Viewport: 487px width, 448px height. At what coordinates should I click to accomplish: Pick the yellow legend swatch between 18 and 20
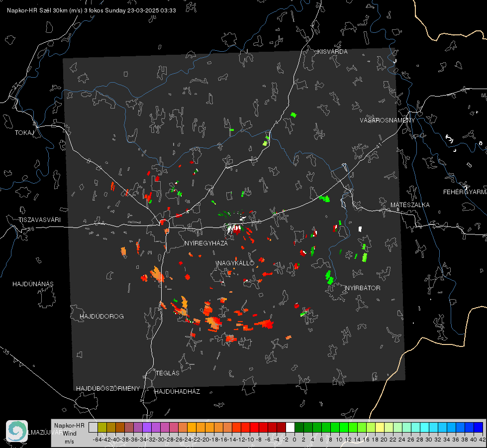380,427
